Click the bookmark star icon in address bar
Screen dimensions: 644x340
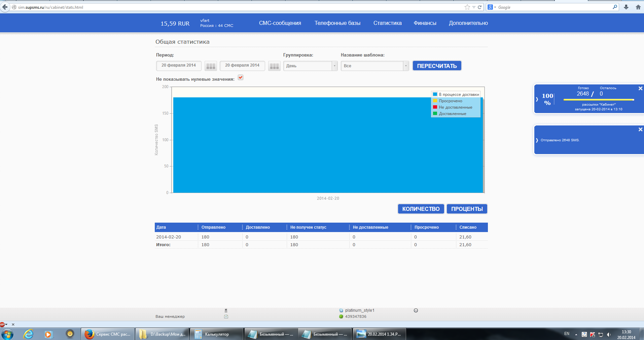click(467, 7)
